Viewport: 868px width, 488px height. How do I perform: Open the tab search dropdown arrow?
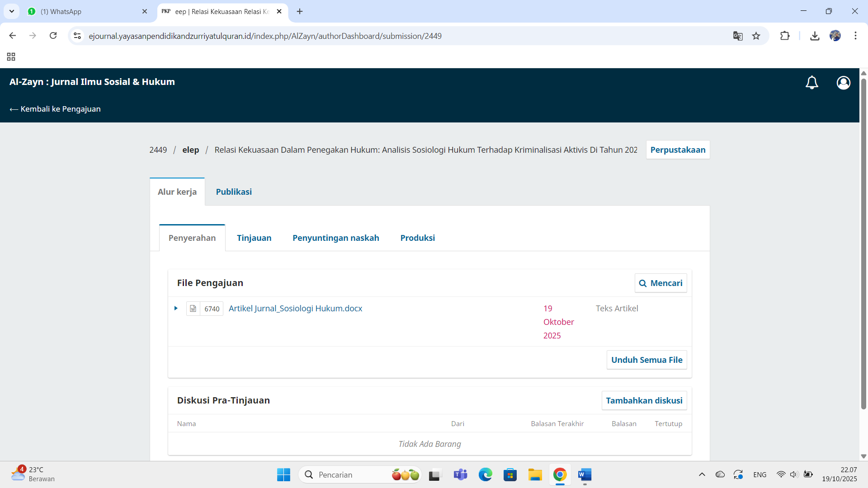click(12, 11)
